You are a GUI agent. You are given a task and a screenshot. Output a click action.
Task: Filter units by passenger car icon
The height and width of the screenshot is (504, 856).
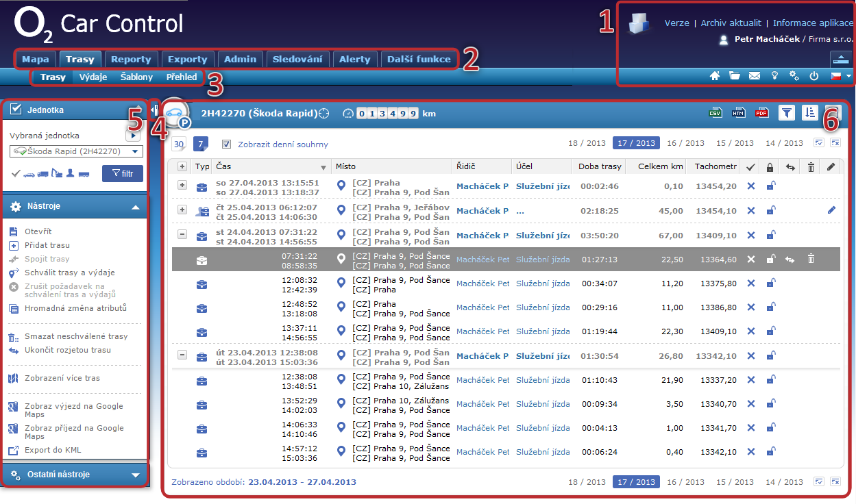tap(29, 174)
